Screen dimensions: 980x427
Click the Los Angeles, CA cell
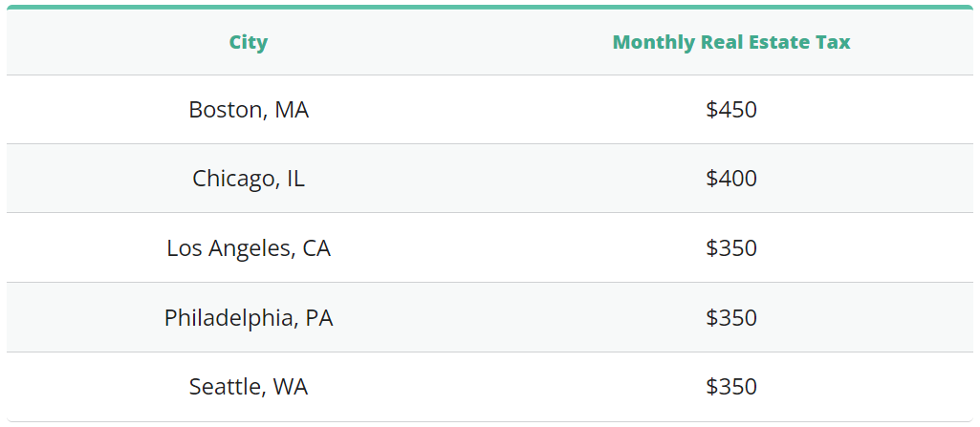(x=249, y=248)
